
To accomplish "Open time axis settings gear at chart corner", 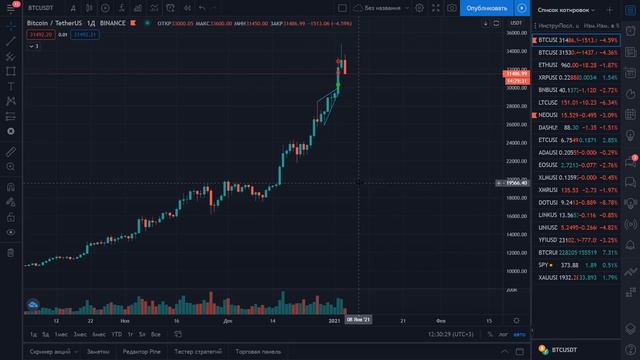I will point(516,321).
